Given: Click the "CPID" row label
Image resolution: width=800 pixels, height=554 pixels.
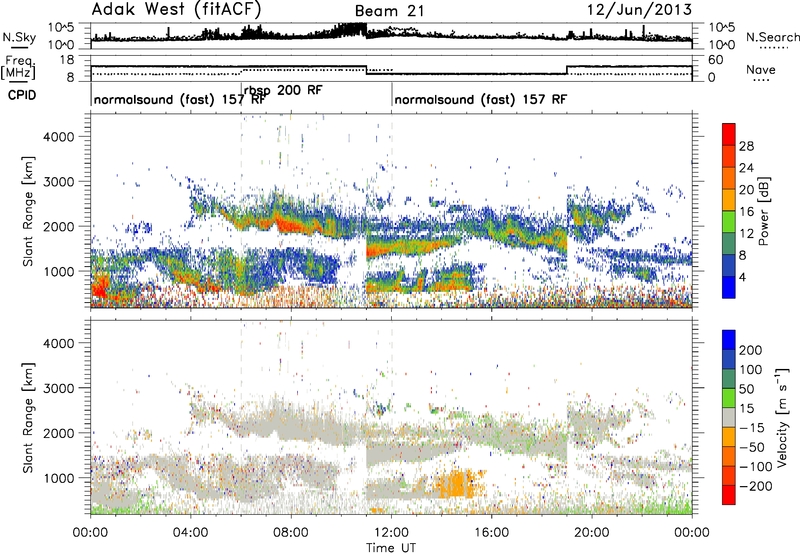Looking at the screenshot, I should tap(22, 95).
